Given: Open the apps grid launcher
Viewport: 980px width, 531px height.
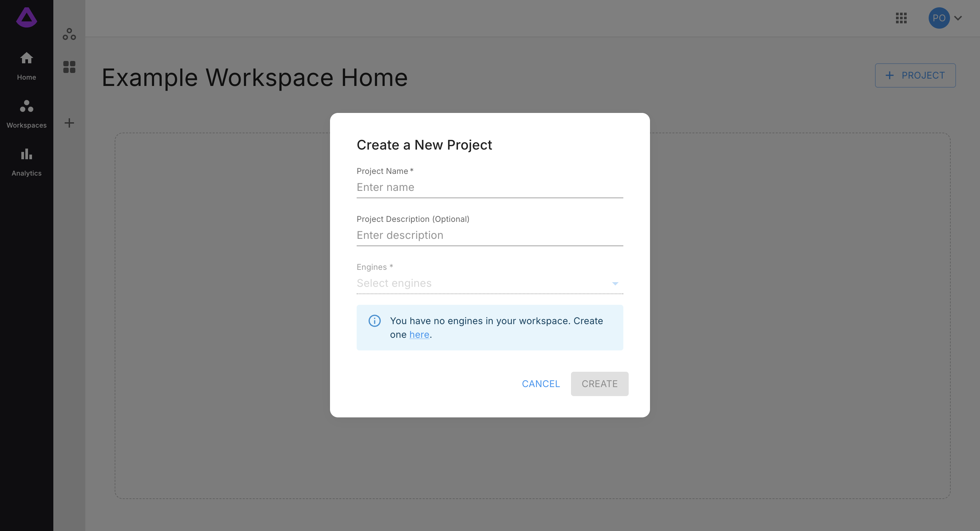Looking at the screenshot, I should [x=901, y=18].
